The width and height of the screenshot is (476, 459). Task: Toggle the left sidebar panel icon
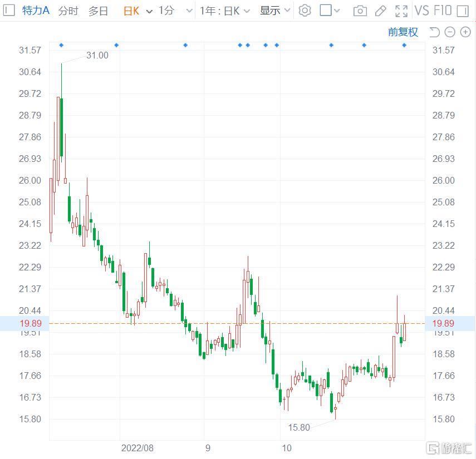(x=8, y=11)
